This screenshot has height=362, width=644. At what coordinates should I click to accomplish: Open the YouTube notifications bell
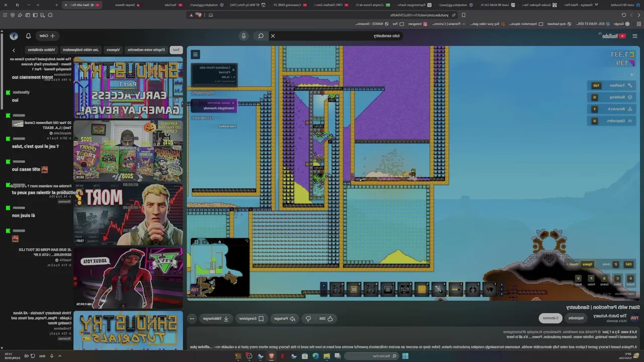pyautogui.click(x=28, y=36)
